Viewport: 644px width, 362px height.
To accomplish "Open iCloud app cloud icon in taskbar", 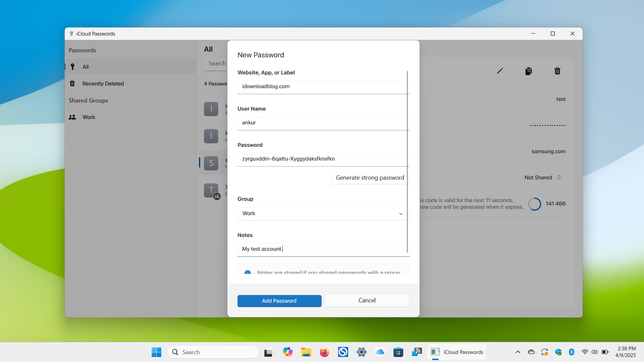I will (x=380, y=352).
